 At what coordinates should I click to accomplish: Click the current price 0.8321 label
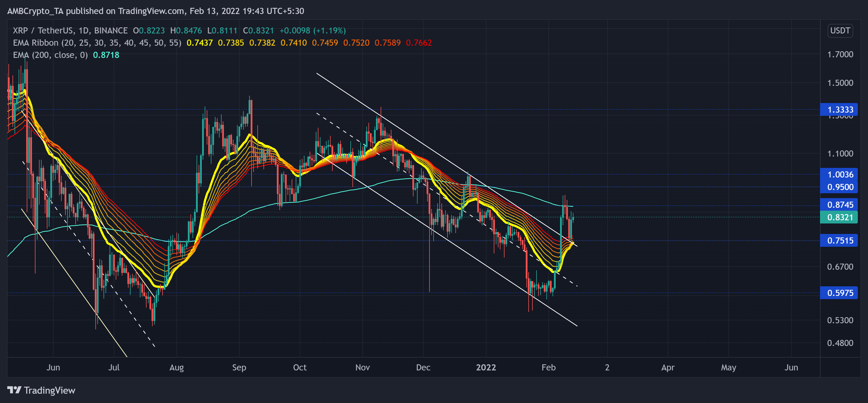click(838, 217)
